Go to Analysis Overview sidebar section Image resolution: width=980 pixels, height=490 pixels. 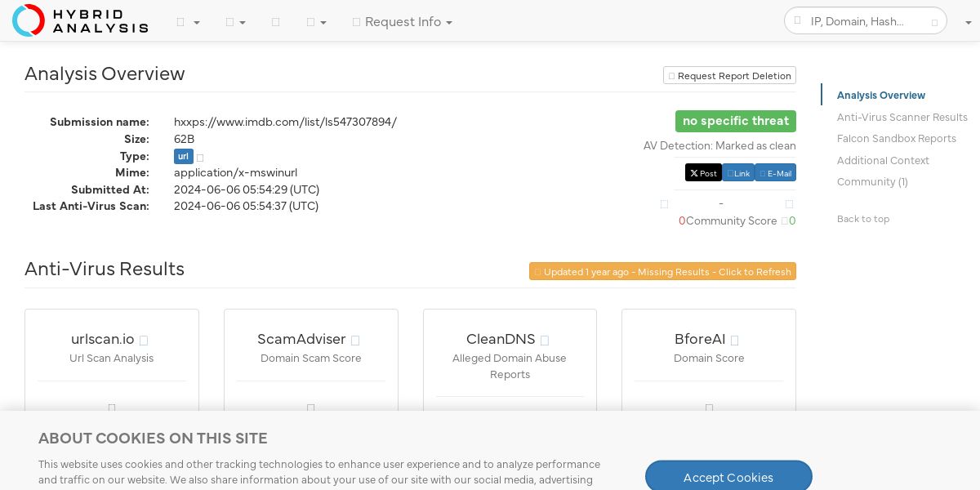click(881, 96)
